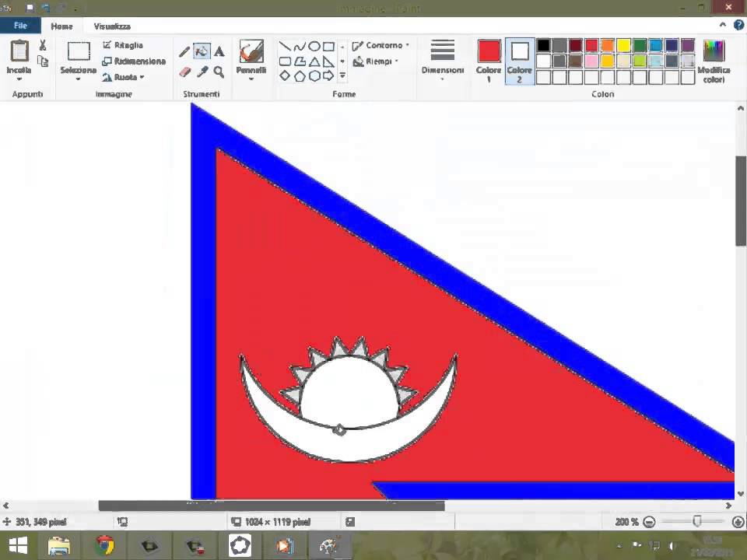Activate Colore 2 background color

520,61
